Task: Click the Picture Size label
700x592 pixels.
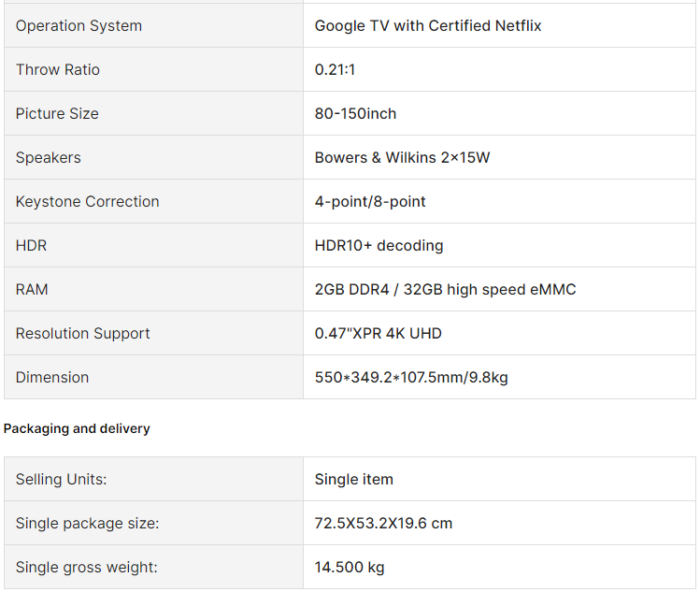Action: (x=57, y=114)
